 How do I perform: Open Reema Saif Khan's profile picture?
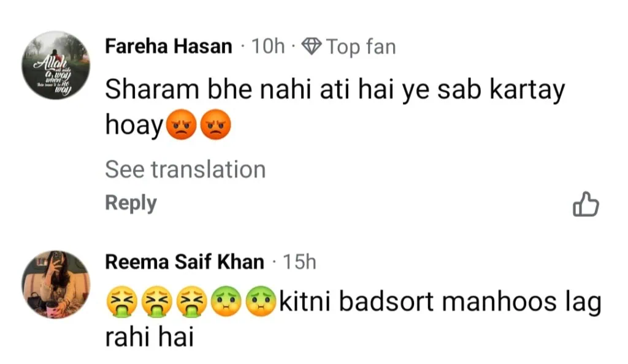point(56,284)
